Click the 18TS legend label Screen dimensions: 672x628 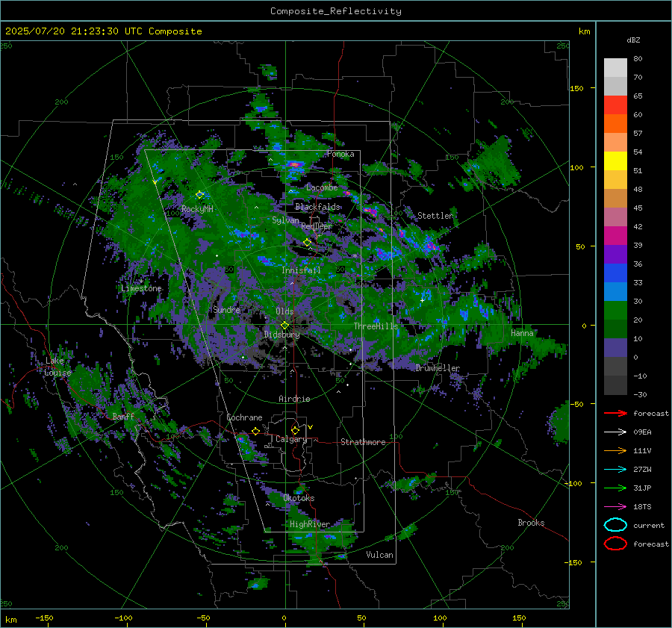click(642, 507)
